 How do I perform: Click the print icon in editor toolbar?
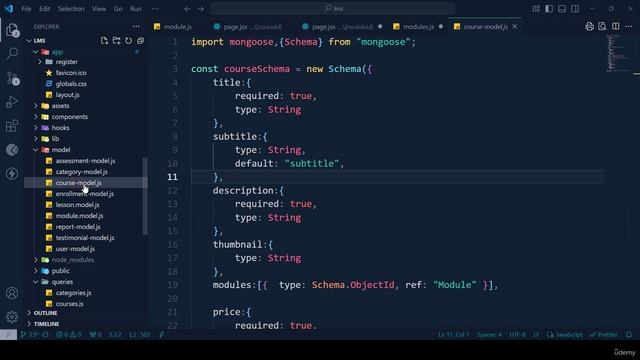tap(589, 27)
